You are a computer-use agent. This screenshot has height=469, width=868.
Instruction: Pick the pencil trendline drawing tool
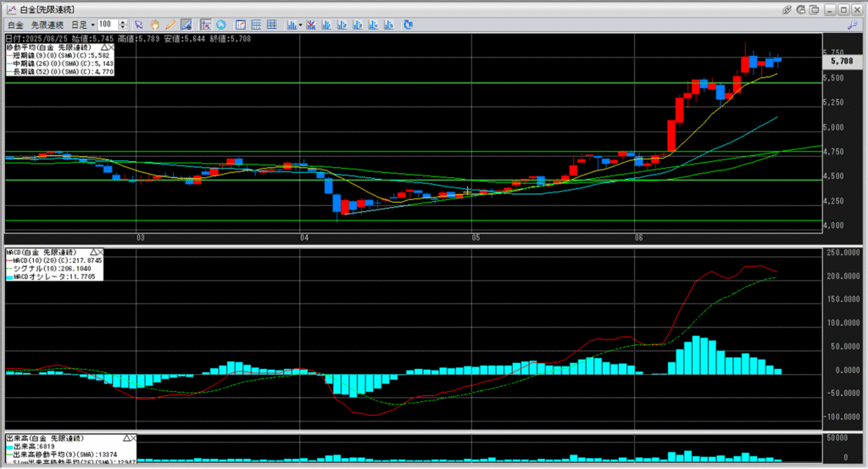pyautogui.click(x=170, y=25)
